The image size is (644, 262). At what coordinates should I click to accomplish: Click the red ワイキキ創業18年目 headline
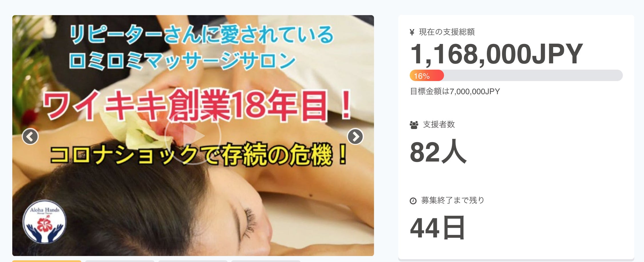click(x=197, y=105)
